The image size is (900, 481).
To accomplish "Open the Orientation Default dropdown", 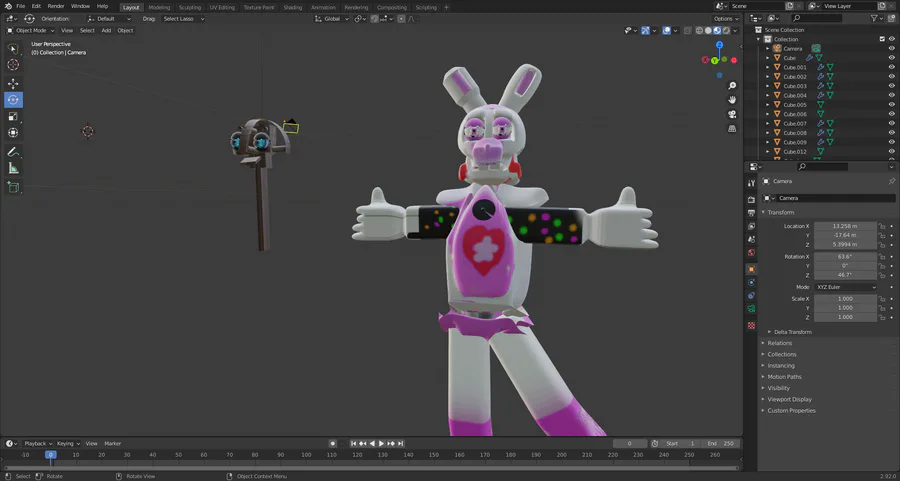I will pyautogui.click(x=109, y=19).
